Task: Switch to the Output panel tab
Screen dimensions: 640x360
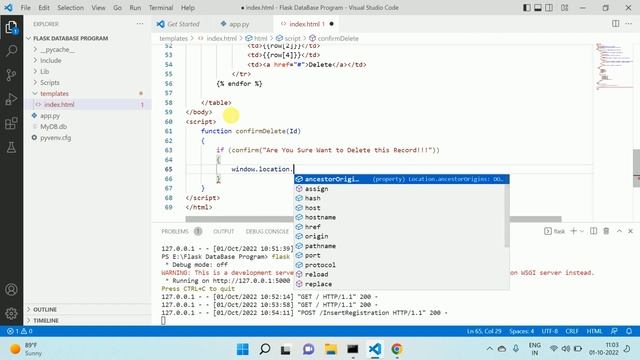Action: 224,231
